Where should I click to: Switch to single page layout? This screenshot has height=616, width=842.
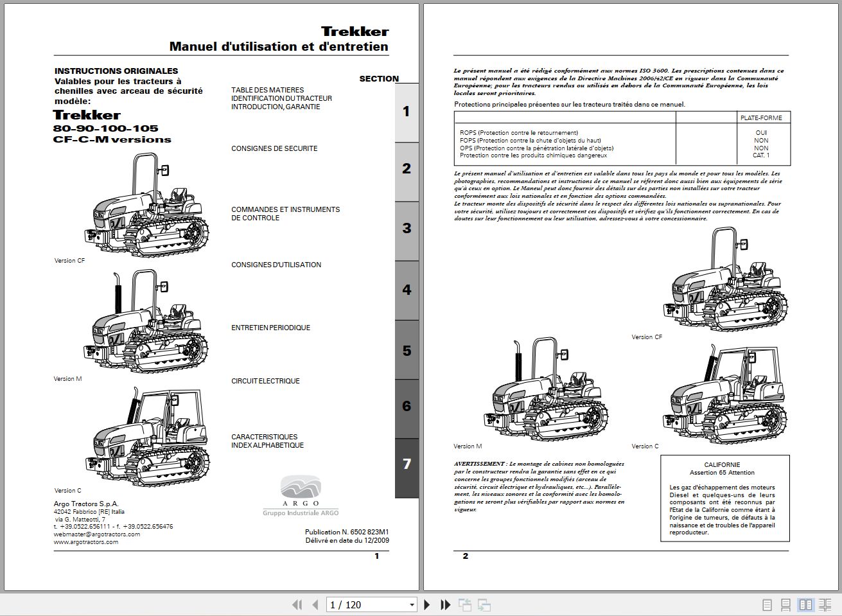coord(766,604)
